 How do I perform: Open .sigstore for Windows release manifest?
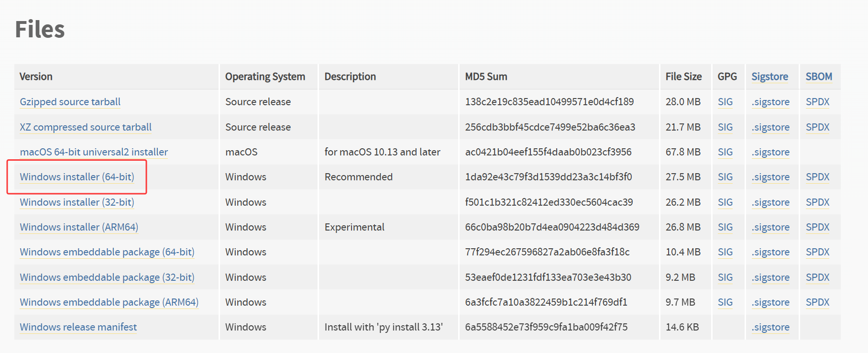(x=770, y=327)
